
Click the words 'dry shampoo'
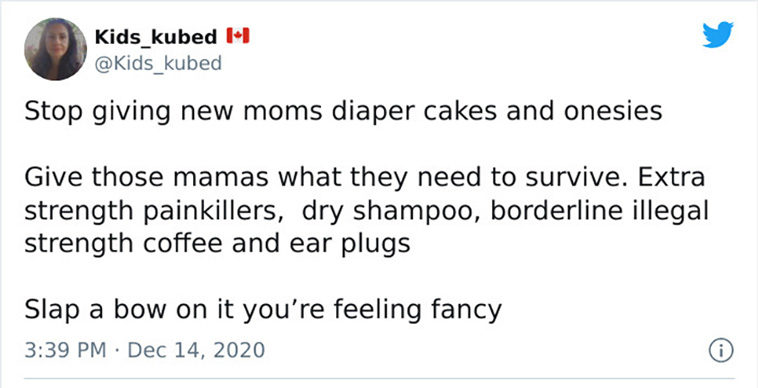(391, 211)
